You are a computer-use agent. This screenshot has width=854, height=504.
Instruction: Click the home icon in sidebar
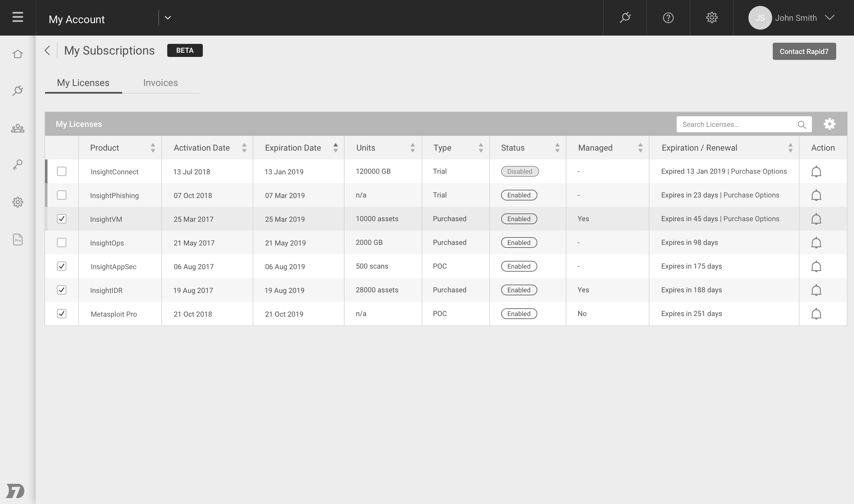tap(18, 54)
